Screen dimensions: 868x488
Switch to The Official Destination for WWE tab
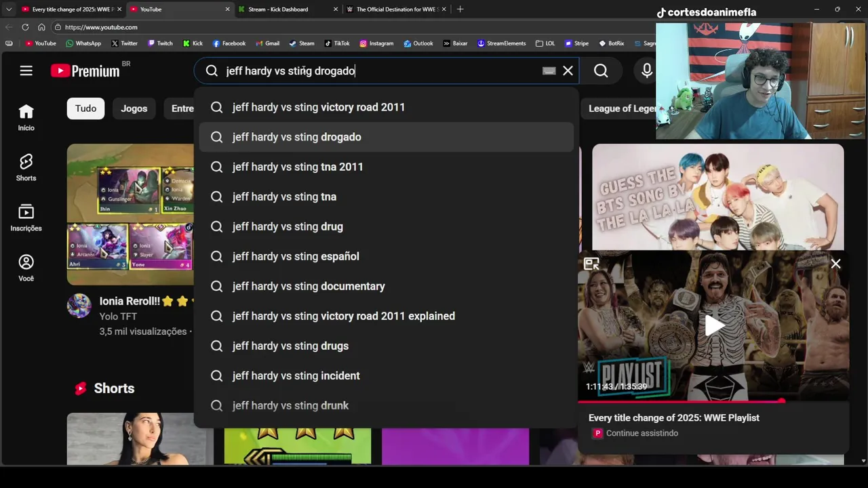(397, 9)
